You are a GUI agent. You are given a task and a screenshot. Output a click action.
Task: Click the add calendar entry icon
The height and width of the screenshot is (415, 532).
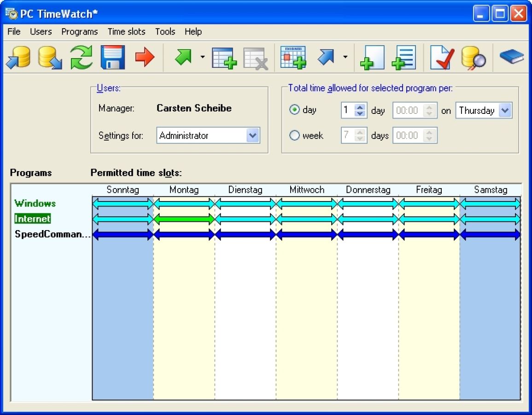coord(293,56)
